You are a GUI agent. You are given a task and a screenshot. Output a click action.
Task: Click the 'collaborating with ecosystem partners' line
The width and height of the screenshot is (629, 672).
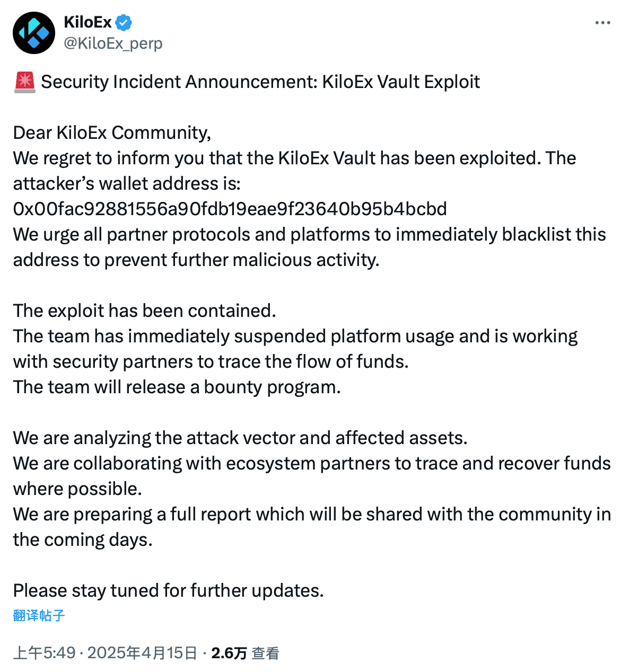[x=311, y=463]
